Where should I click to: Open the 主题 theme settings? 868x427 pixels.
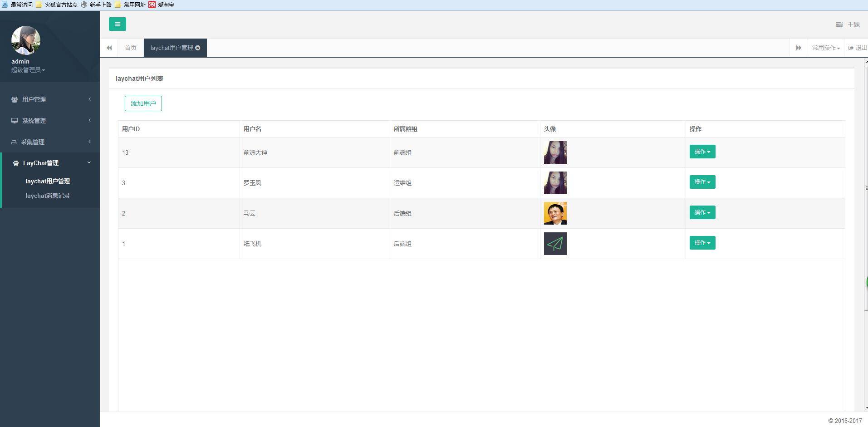pyautogui.click(x=848, y=25)
